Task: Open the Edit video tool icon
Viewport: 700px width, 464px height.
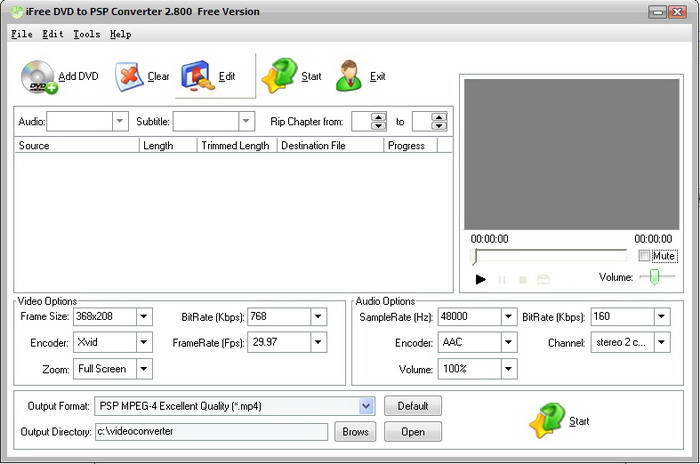Action: pos(196,76)
